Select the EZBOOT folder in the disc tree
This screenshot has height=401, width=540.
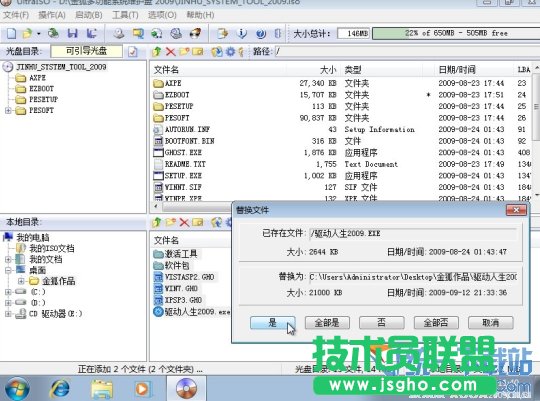(41, 89)
